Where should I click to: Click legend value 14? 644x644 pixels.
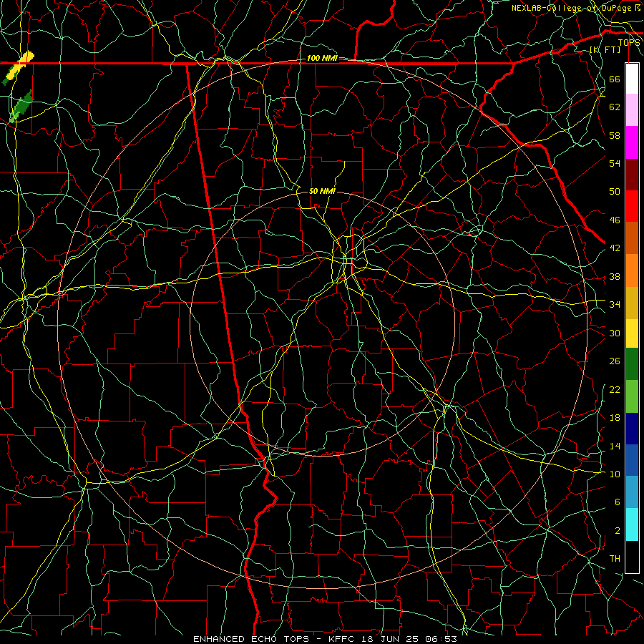pyautogui.click(x=615, y=446)
